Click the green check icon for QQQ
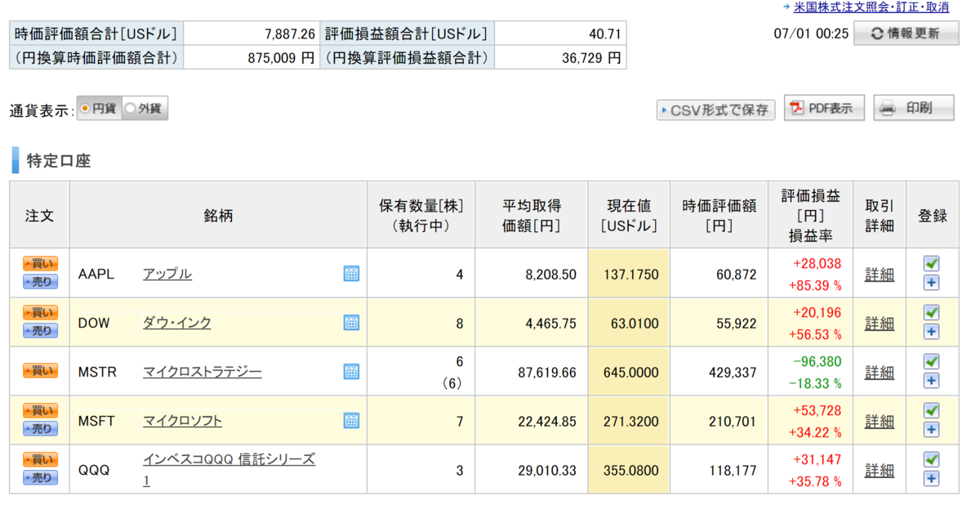This screenshot has width=980, height=505. tap(931, 459)
